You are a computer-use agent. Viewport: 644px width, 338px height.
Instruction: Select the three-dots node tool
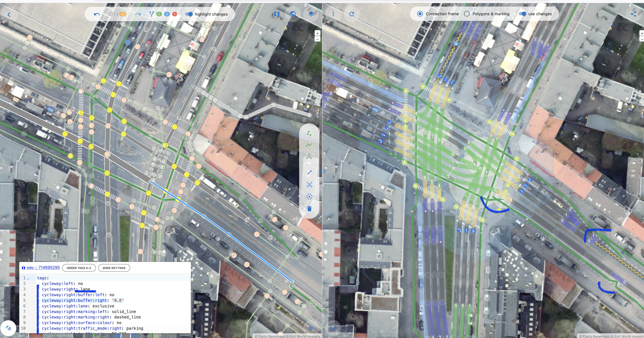coord(309,133)
